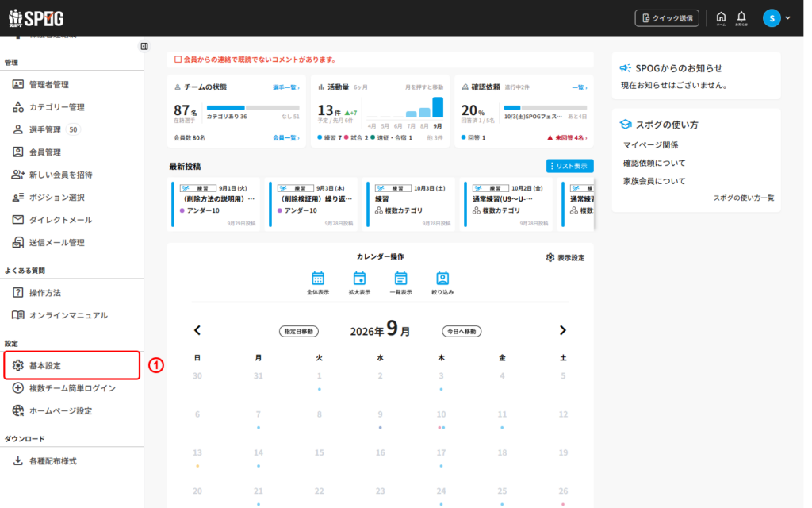Open the 確認依頼について help link
Image resolution: width=812 pixels, height=508 pixels.
[654, 163]
